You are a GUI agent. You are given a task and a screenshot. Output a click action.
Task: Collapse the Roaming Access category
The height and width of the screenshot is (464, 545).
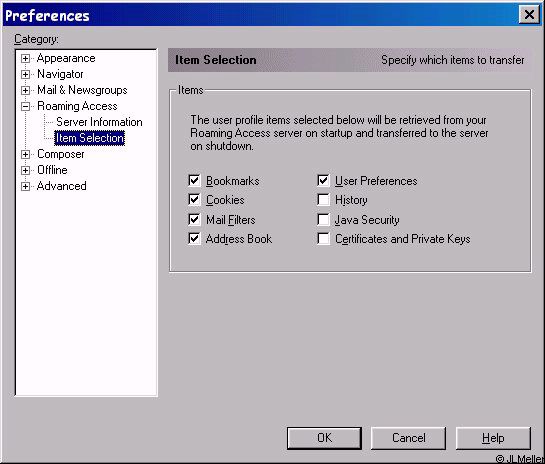pyautogui.click(x=25, y=106)
